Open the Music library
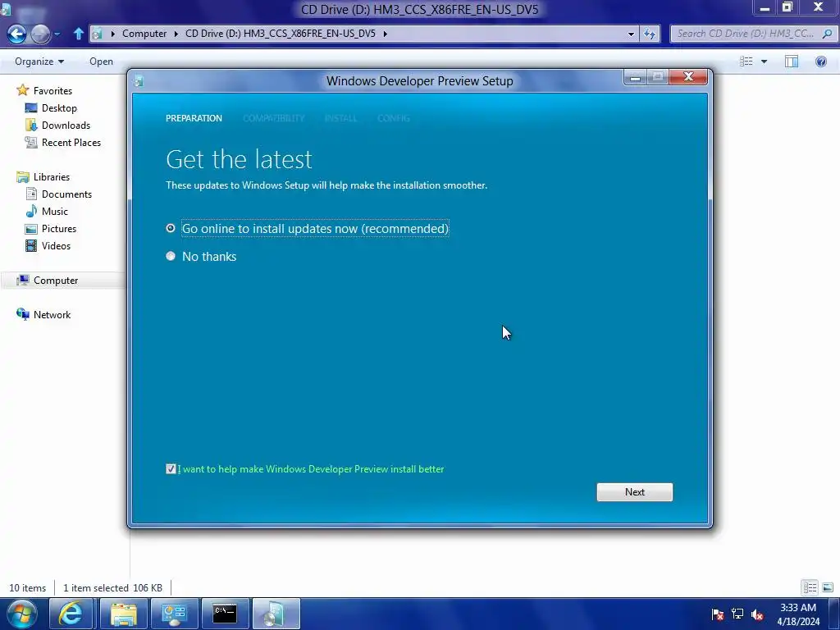This screenshot has width=840, height=630. click(x=55, y=211)
